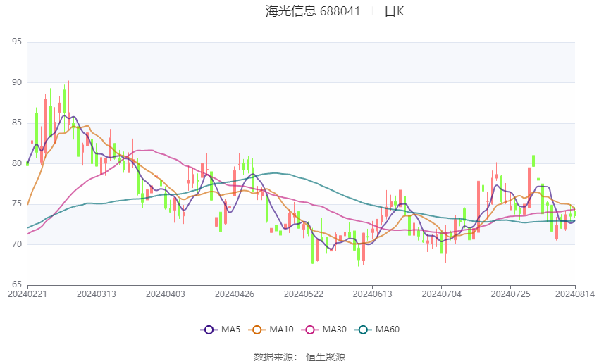Screen dimensions: 599x364
Task: Click the x-axis date label 20240522
Action: tap(304, 294)
